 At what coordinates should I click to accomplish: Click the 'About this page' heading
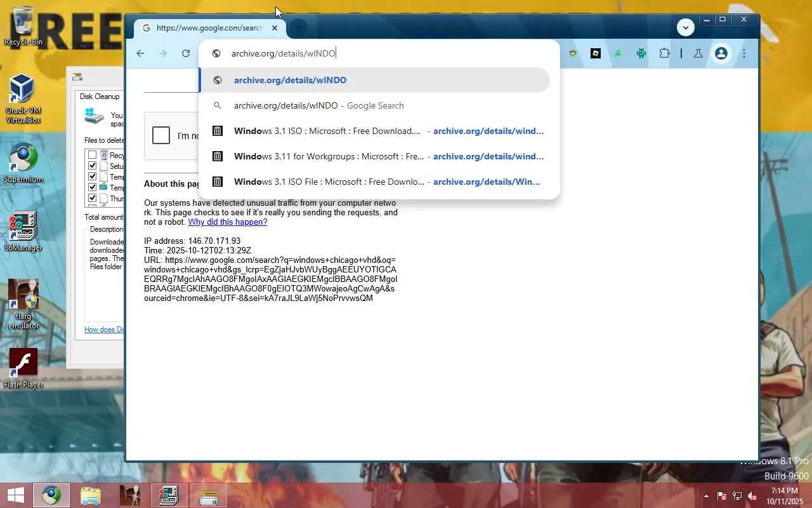[x=173, y=184]
